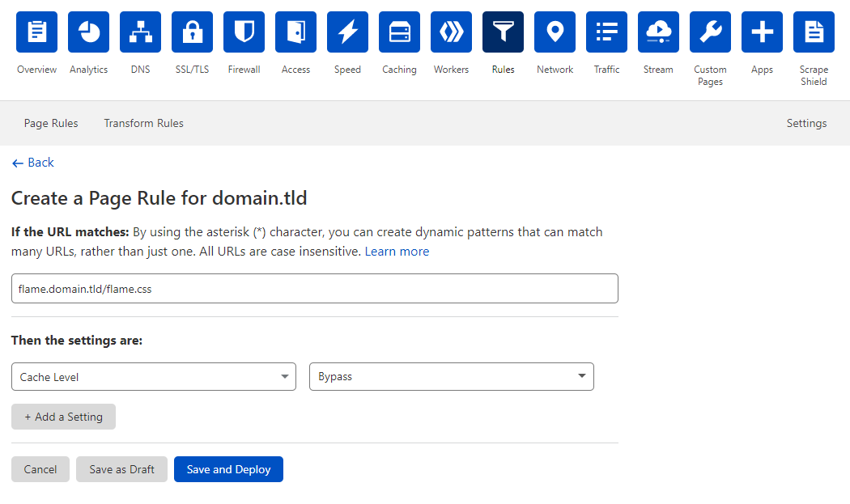Open Scrape Shield
Screen dimensions: 850x504
click(814, 32)
